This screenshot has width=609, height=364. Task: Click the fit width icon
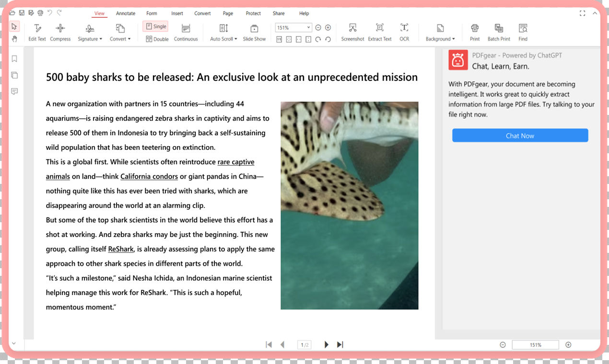coord(298,39)
